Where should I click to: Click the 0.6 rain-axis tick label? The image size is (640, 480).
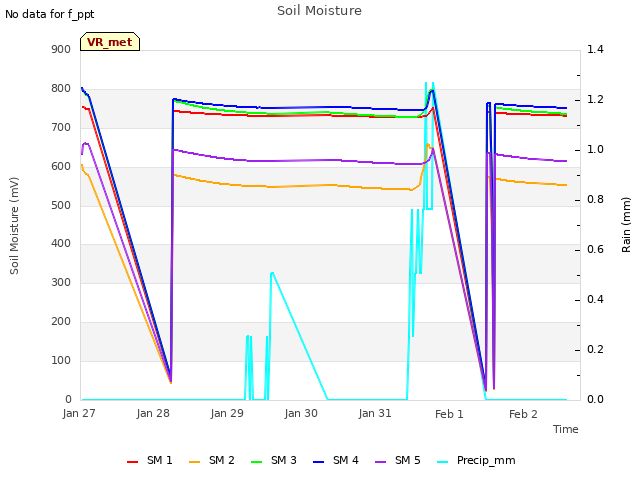tap(596, 249)
